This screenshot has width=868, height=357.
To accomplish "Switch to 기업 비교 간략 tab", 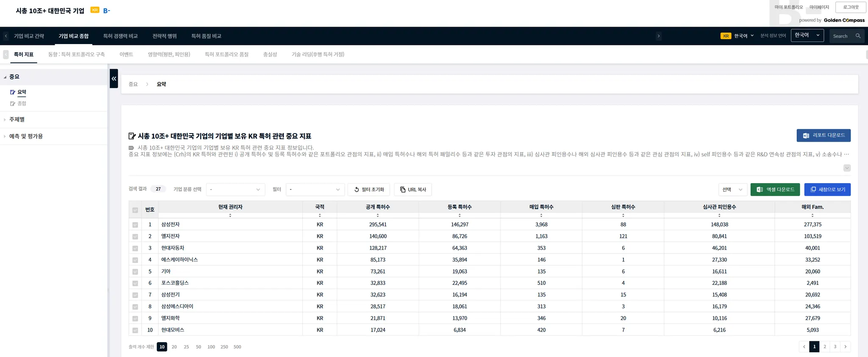I will point(29,36).
